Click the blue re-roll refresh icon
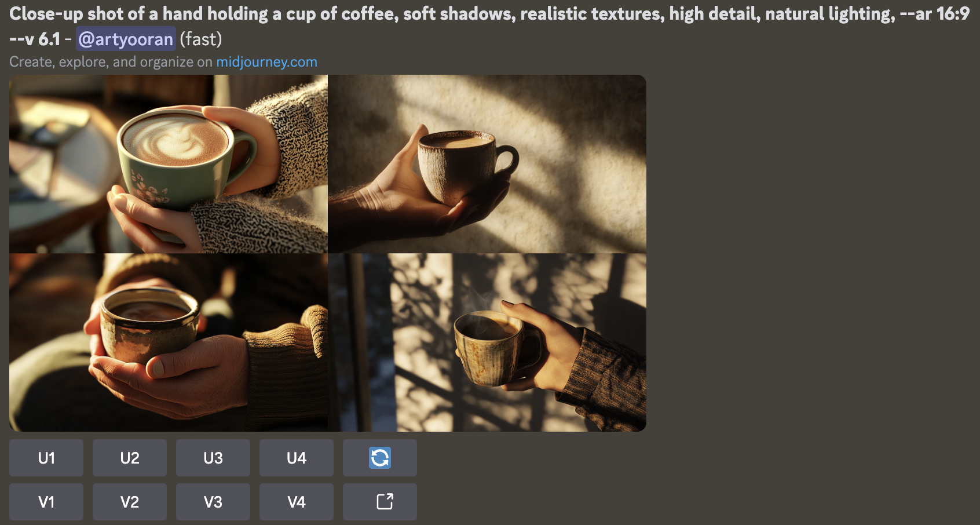980x525 pixels. coord(380,458)
